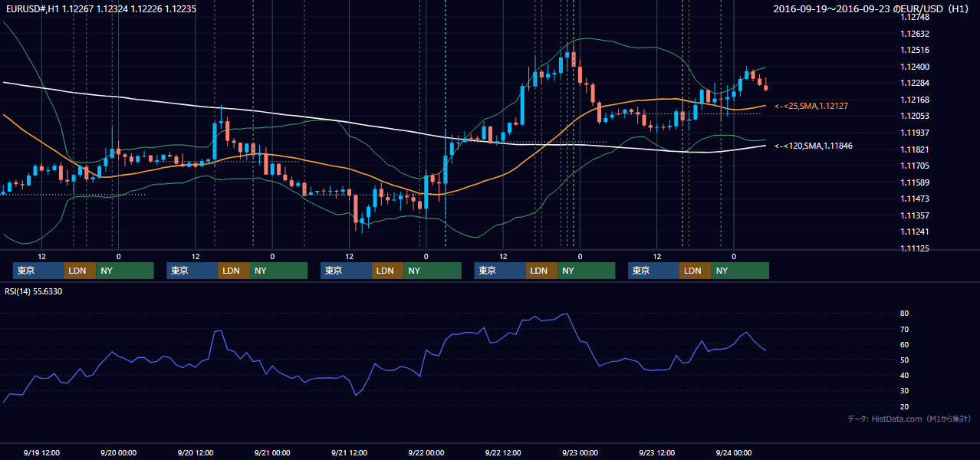Click RSI scale value 50
The width and height of the screenshot is (980, 460).
[905, 360]
